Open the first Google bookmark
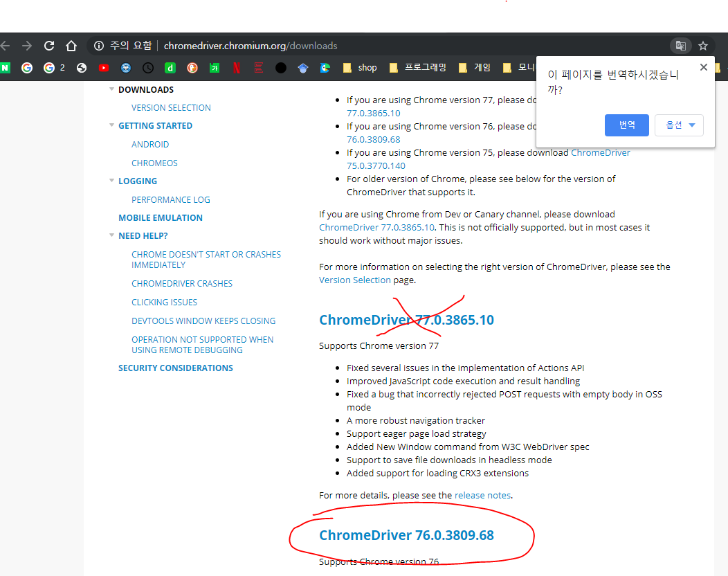728x576 pixels. click(27, 68)
